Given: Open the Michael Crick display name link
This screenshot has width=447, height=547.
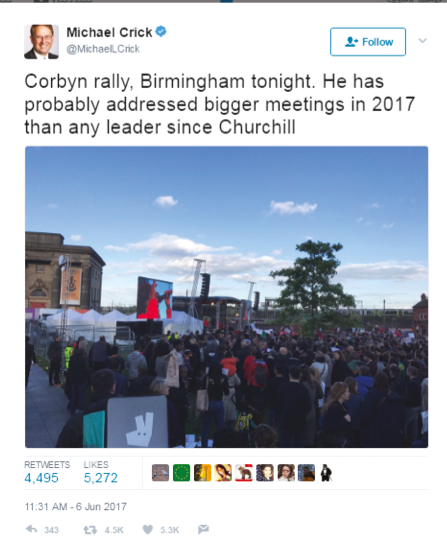Looking at the screenshot, I should click(x=109, y=32).
